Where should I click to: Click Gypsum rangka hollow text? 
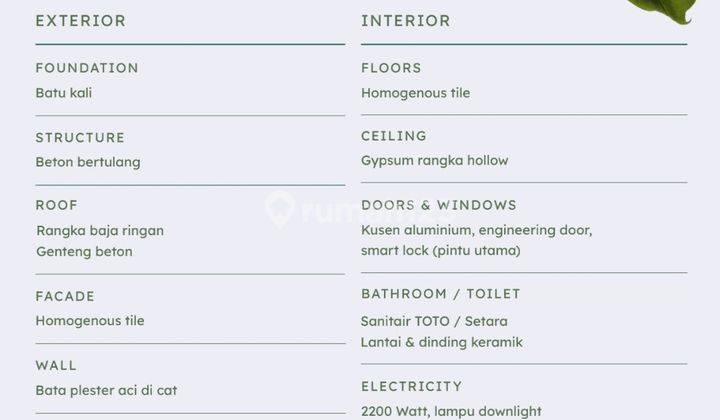(x=434, y=161)
